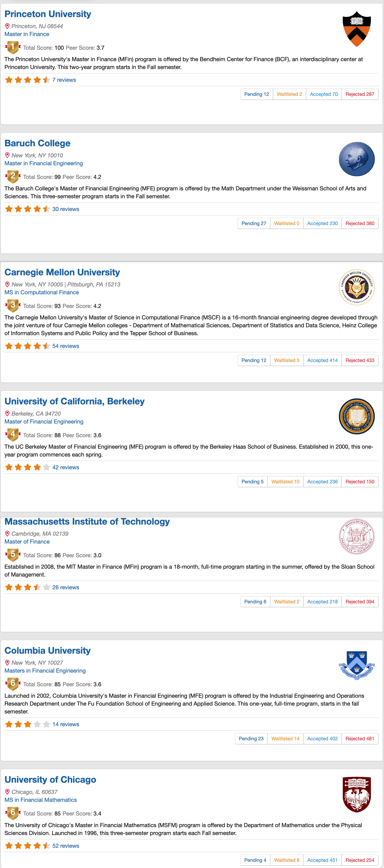Image resolution: width=384 pixels, height=868 pixels.
Task: Open University of Chicago's 52 reviews
Action: click(66, 846)
